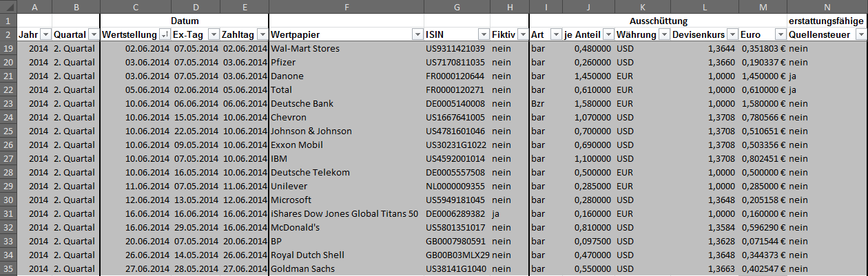
Task: Select column D header
Action: [196, 7]
